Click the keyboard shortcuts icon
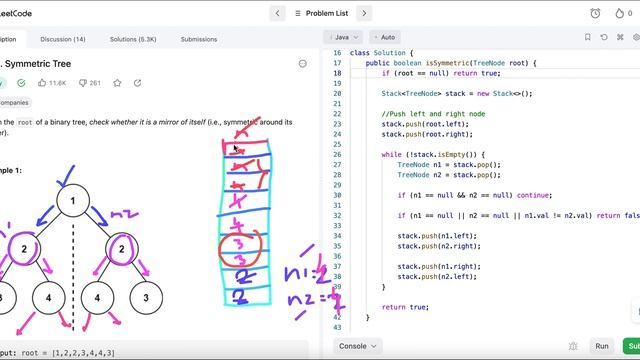 tap(620, 37)
